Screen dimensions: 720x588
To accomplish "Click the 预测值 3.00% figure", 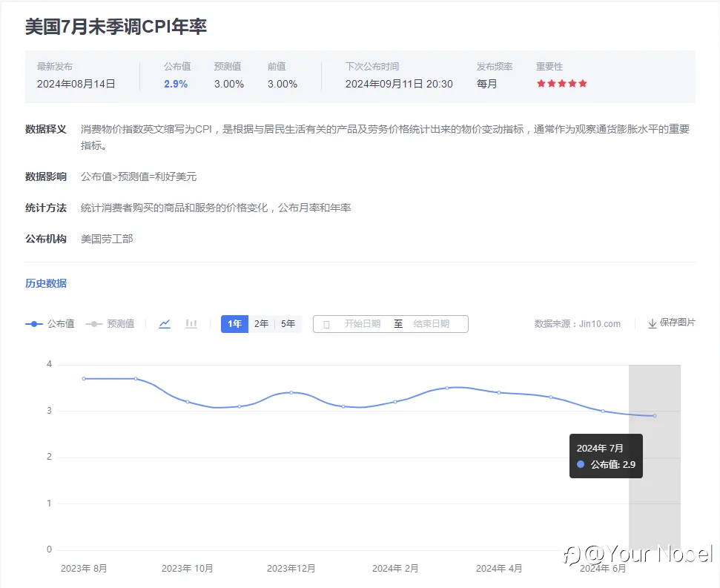I will click(x=229, y=84).
